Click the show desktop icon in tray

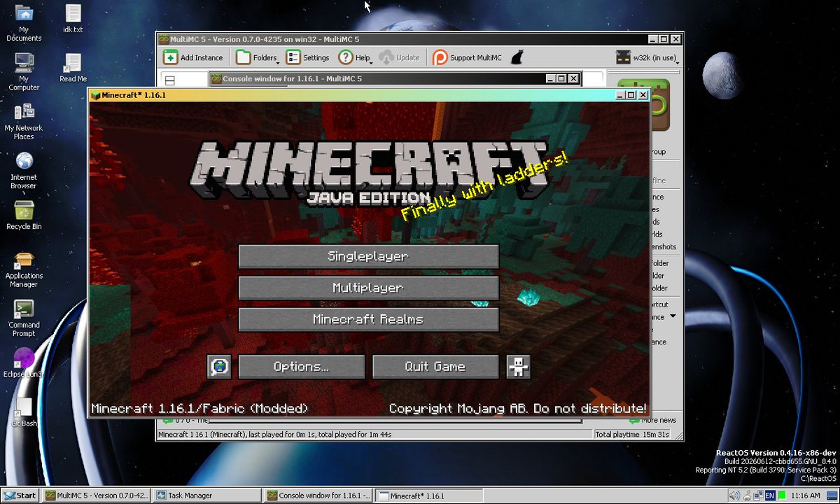pos(831,496)
